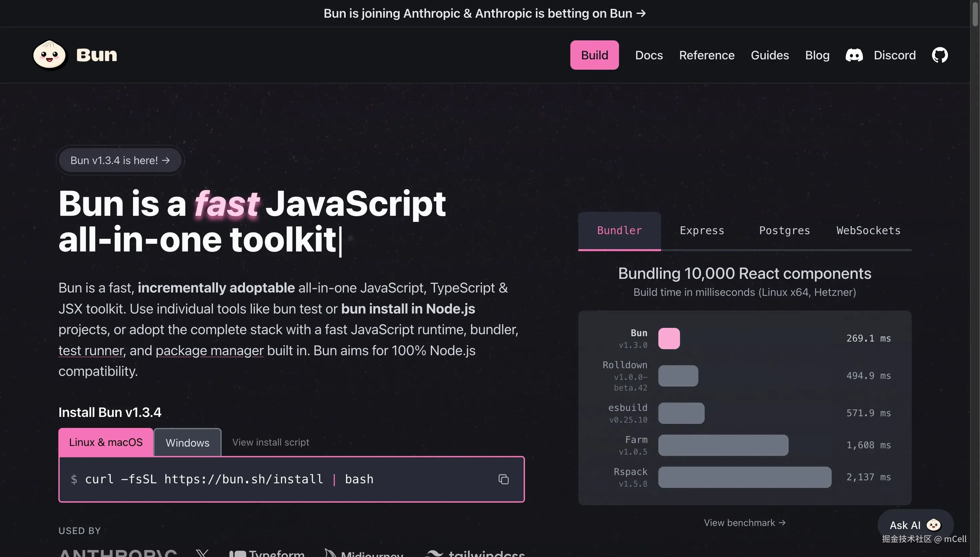Viewport: 980px width, 557px height.
Task: Select the Linux & macOS tab
Action: click(x=106, y=442)
